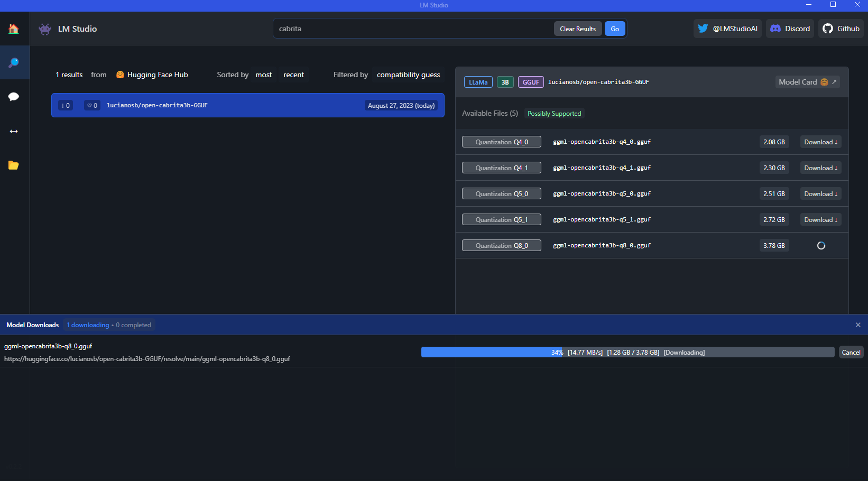Open the @LMStudioAI Twitter link
The height and width of the screenshot is (481, 868).
(727, 29)
